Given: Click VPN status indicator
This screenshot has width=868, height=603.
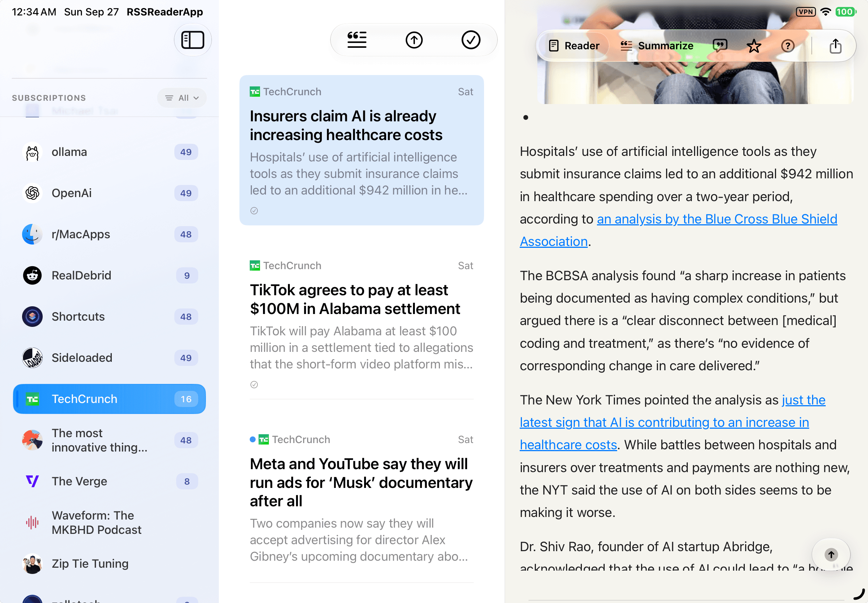Looking at the screenshot, I should pos(805,12).
